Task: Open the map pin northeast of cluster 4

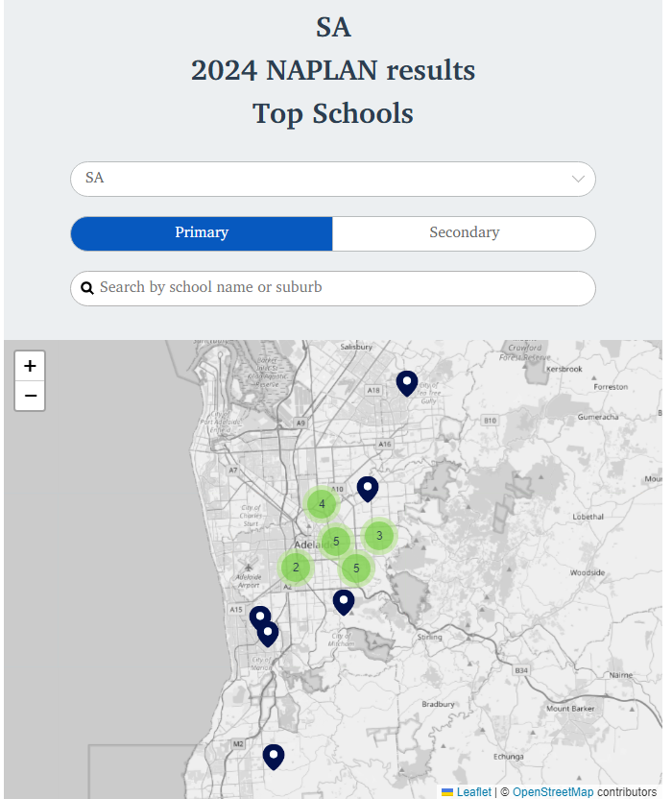Action: (x=368, y=489)
